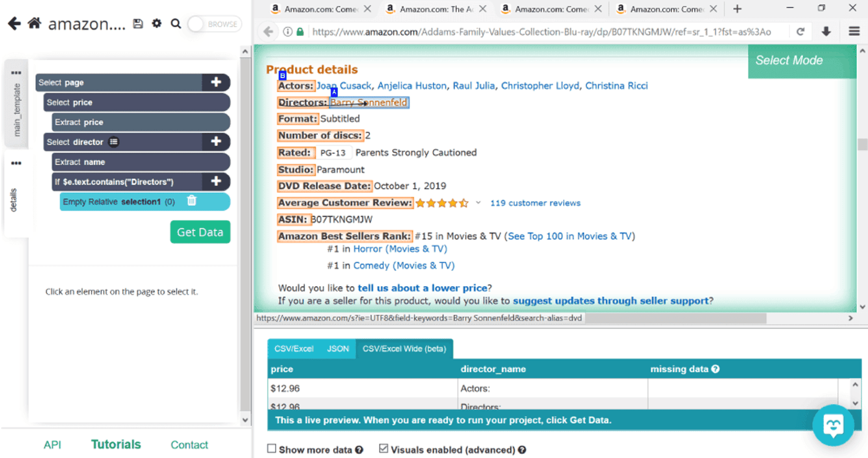Click Raul Julia actor link
The width and height of the screenshot is (868, 458).
click(x=473, y=86)
